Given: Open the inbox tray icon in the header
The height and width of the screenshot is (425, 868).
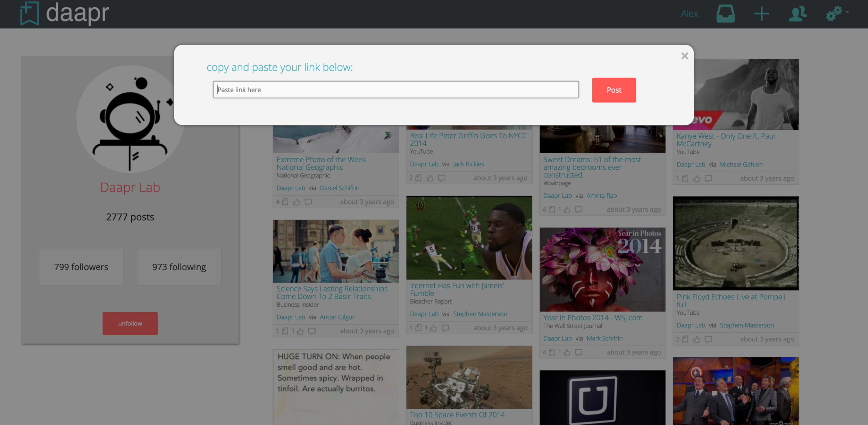Looking at the screenshot, I should (x=726, y=14).
